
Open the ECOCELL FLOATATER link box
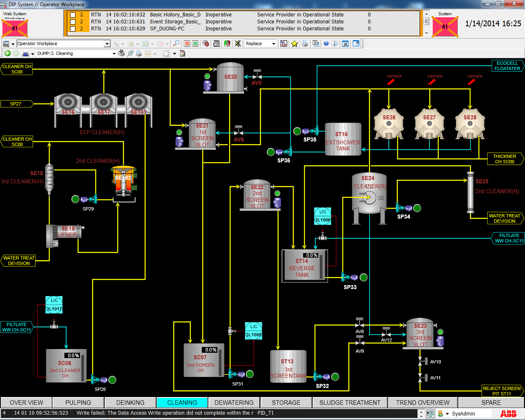point(507,66)
